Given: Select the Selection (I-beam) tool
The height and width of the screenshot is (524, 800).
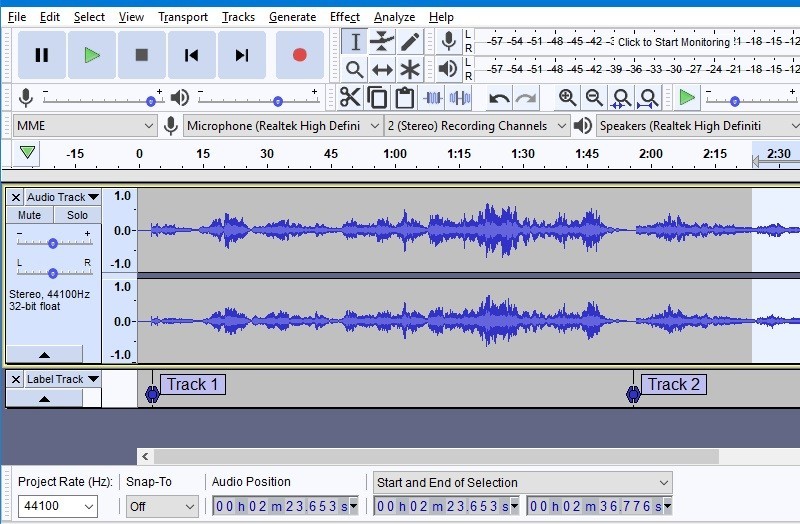Looking at the screenshot, I should pos(355,42).
